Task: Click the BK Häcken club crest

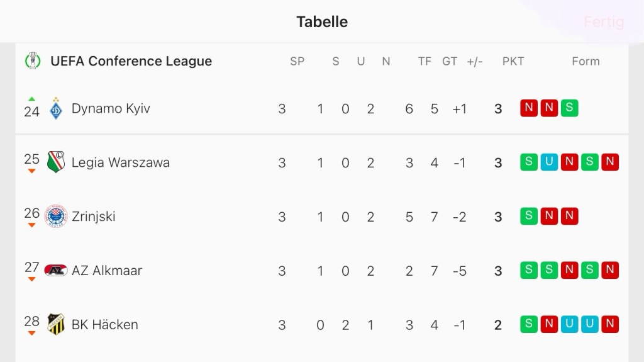Action: click(x=56, y=325)
